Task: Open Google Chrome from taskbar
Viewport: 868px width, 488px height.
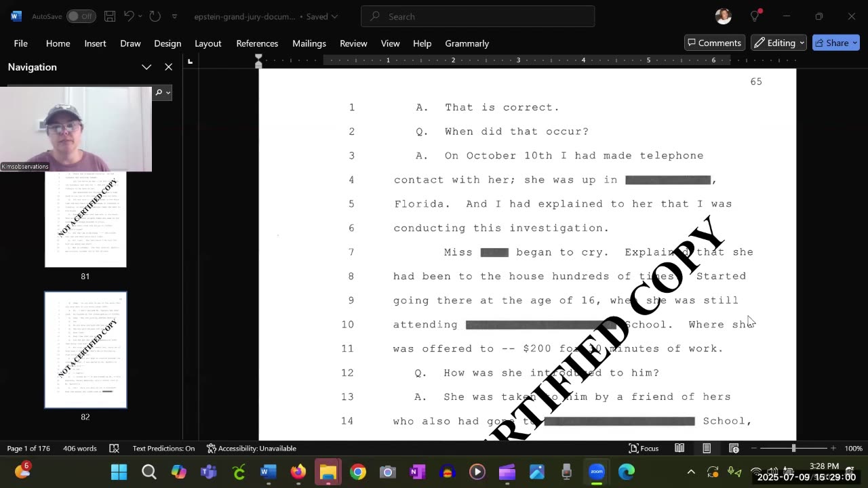Action: click(x=357, y=472)
